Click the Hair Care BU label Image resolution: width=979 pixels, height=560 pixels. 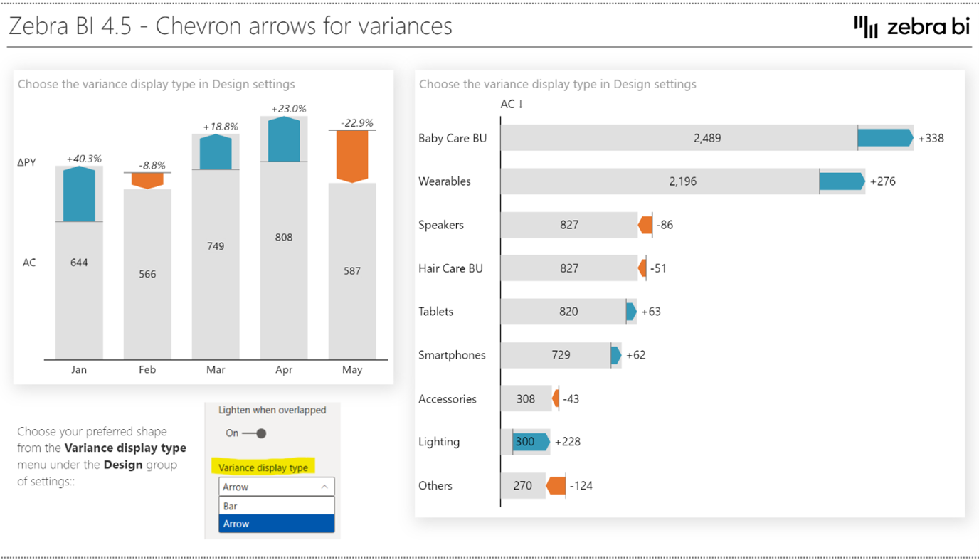[450, 268]
